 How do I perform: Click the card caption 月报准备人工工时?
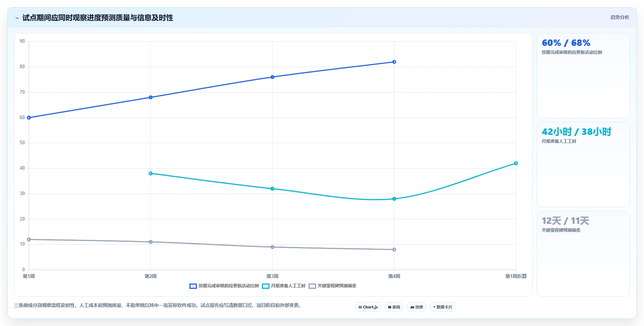[x=559, y=141]
